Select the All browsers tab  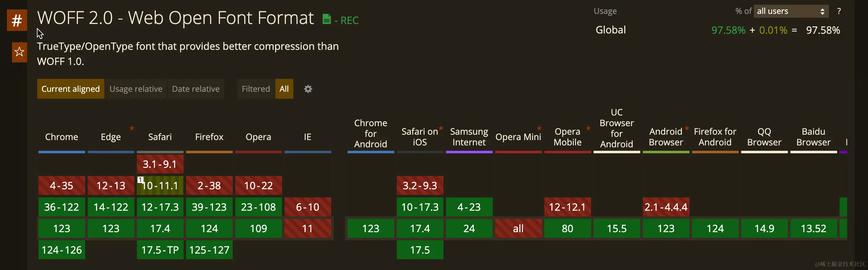284,89
